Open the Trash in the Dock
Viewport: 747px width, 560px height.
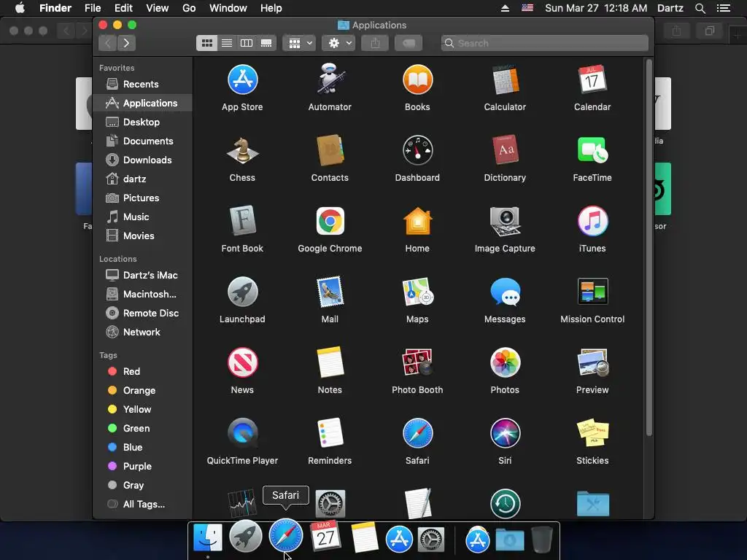click(x=542, y=539)
